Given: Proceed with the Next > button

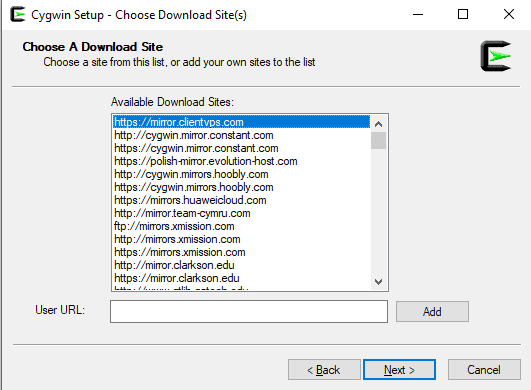Looking at the screenshot, I should (399, 370).
